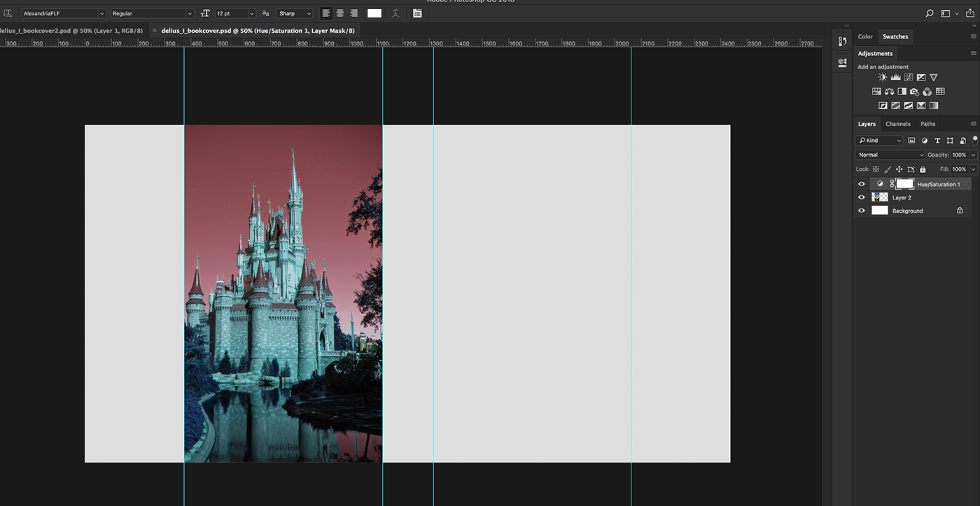This screenshot has width=980, height=506.
Task: Open the Adjustments panel menu
Action: [x=973, y=53]
